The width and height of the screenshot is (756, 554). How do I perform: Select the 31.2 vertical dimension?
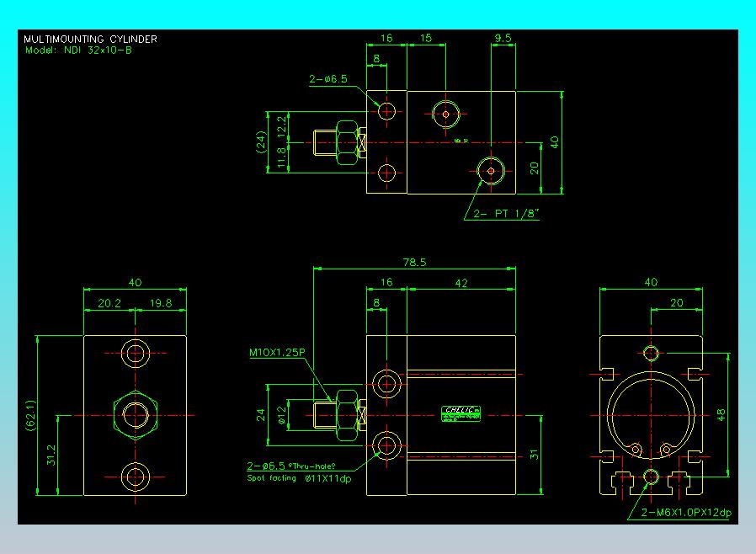(51, 455)
